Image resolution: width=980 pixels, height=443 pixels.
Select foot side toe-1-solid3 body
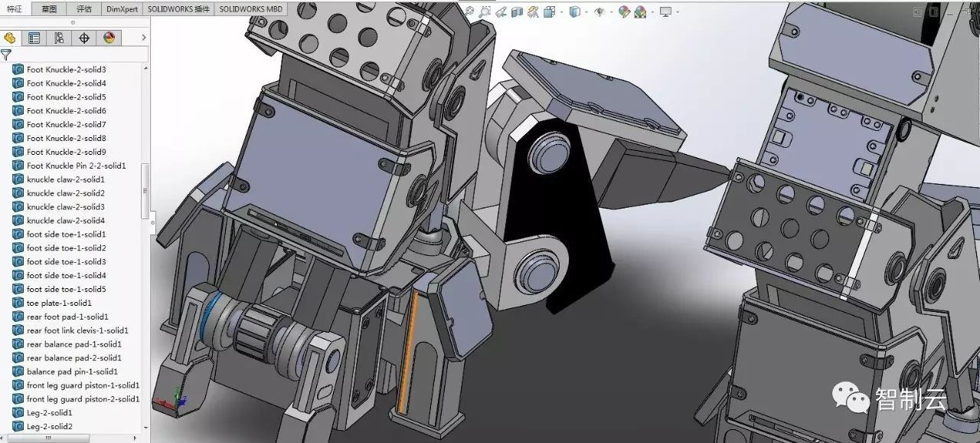(67, 261)
